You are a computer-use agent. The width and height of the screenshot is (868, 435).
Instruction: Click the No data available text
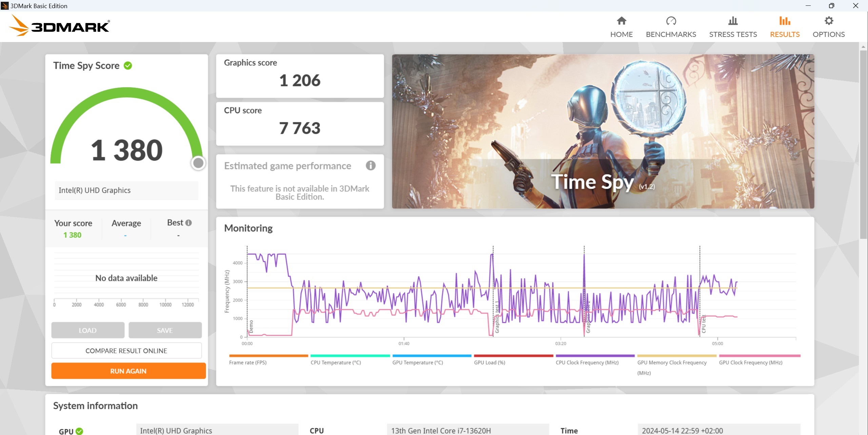[126, 278]
